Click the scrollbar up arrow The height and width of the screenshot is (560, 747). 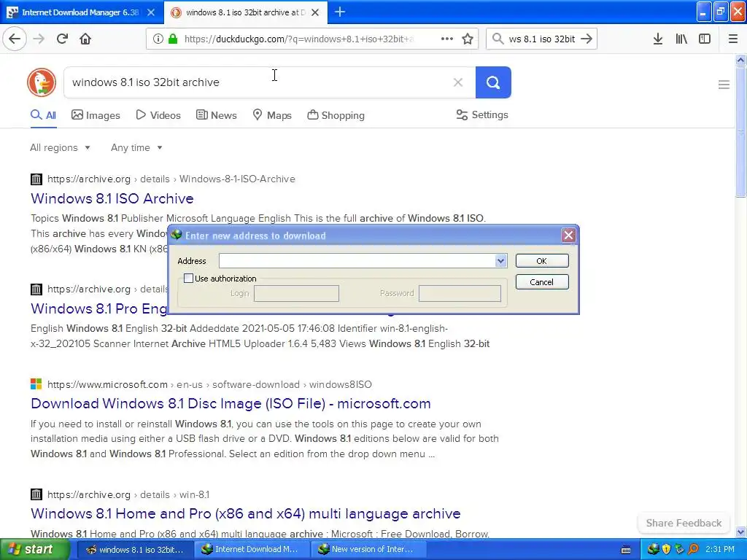(x=740, y=60)
